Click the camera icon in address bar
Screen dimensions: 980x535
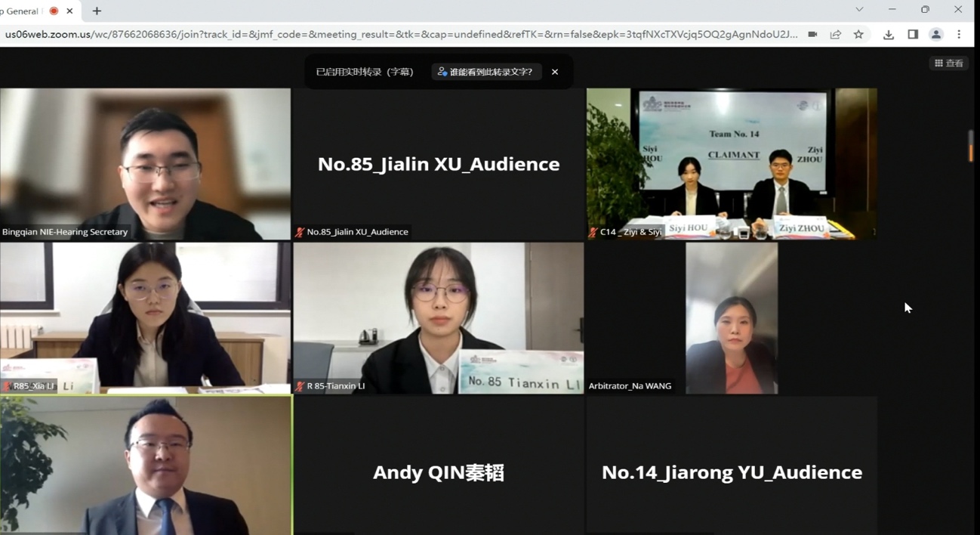click(812, 35)
